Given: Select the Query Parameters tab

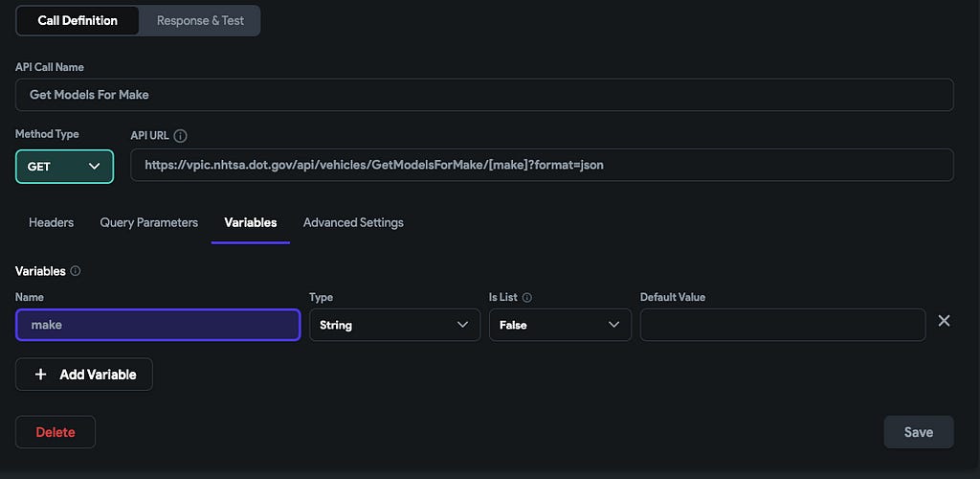Looking at the screenshot, I should pos(149,222).
